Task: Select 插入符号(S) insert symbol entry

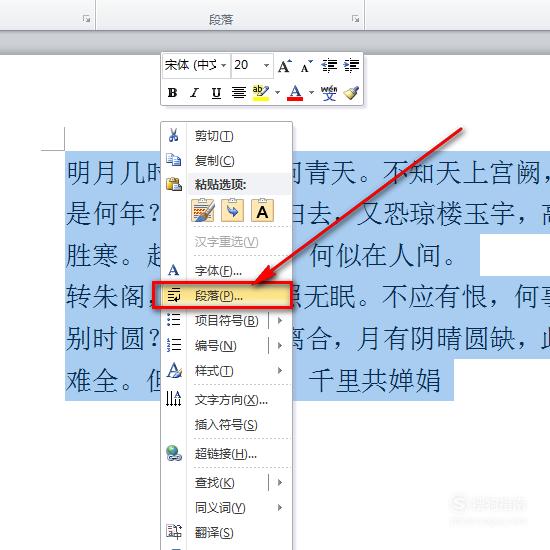Action: [x=226, y=425]
